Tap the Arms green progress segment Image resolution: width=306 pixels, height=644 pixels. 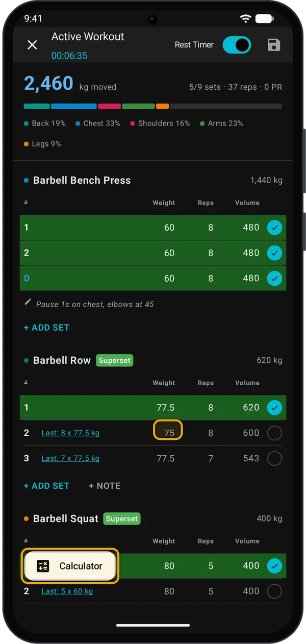pos(138,107)
